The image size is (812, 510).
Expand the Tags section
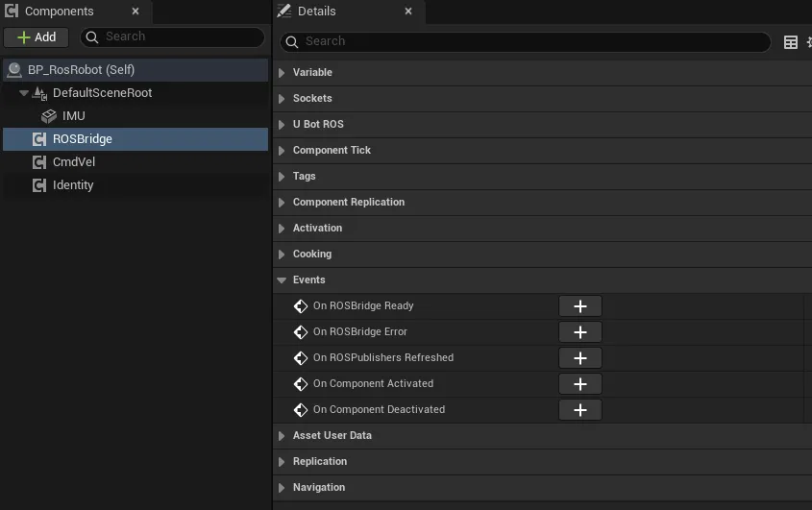click(x=282, y=176)
